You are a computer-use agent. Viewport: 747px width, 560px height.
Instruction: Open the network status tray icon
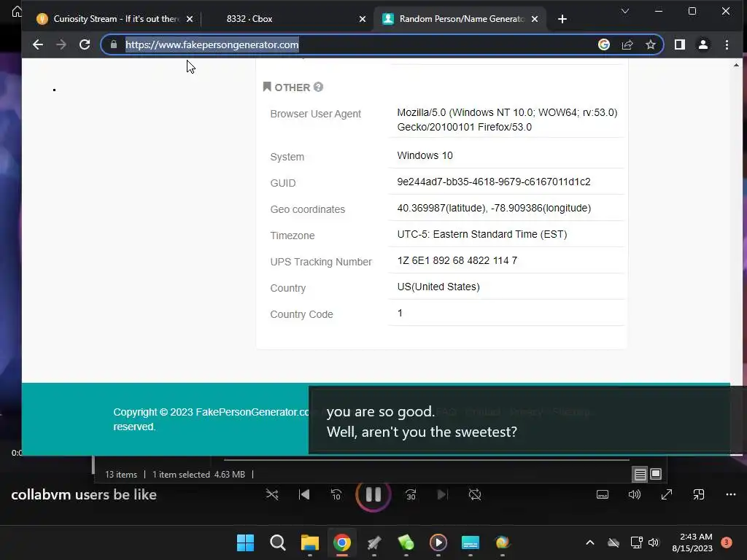(x=636, y=542)
